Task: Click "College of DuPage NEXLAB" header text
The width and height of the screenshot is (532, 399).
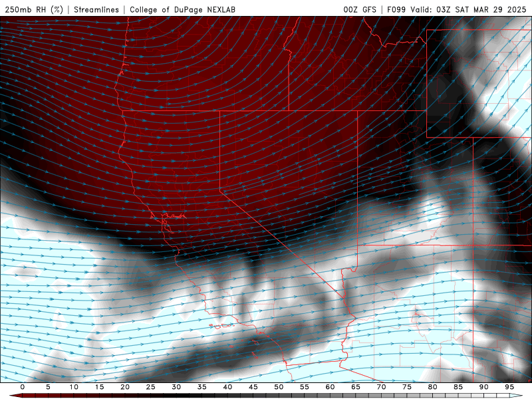Action: [x=182, y=10]
